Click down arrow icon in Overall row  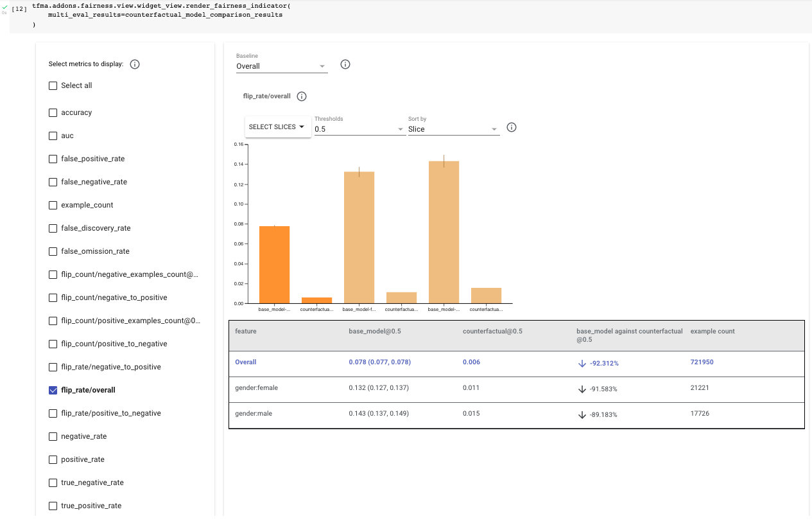582,363
